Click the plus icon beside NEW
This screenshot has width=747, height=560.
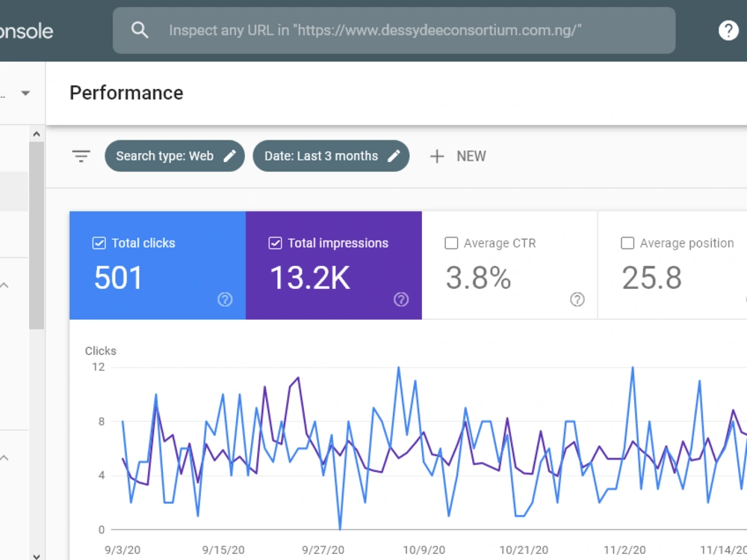click(437, 156)
